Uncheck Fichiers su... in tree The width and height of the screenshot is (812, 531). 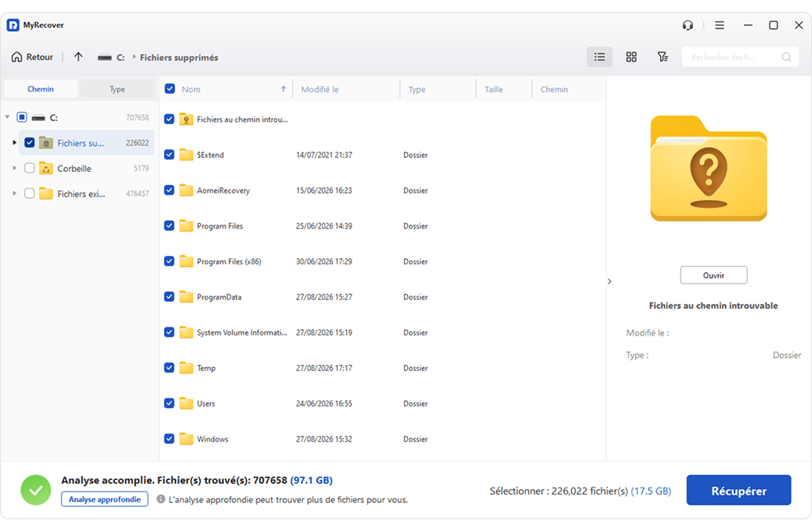[30, 142]
